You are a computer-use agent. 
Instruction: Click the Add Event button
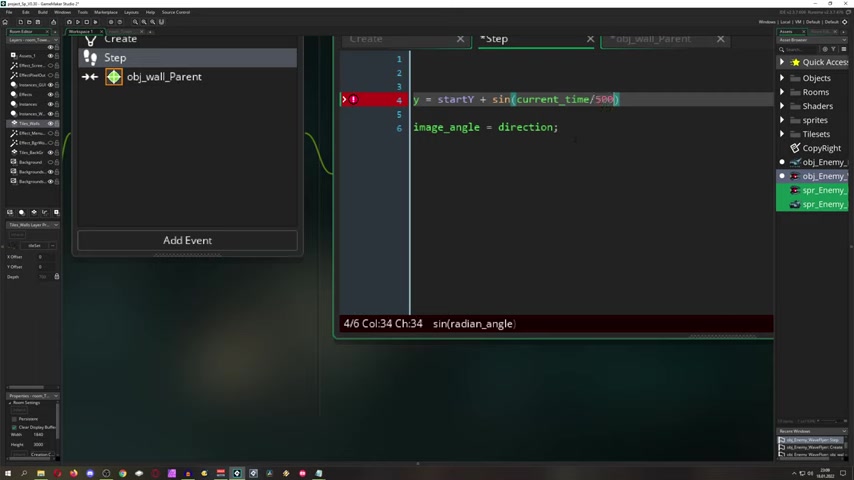[187, 240]
